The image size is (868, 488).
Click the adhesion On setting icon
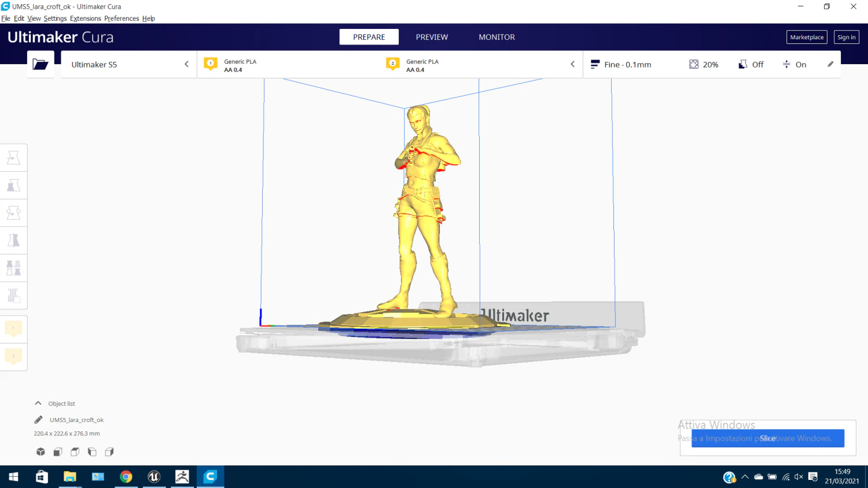tap(786, 64)
